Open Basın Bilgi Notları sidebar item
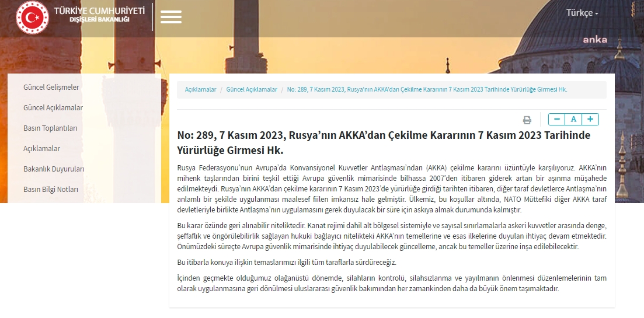The height and width of the screenshot is (318, 644). [51, 190]
